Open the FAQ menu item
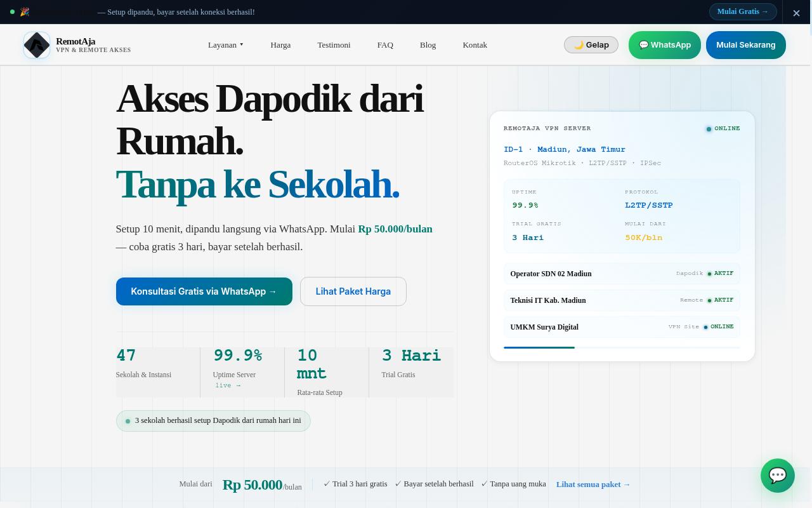This screenshot has width=812, height=508. pos(385,45)
